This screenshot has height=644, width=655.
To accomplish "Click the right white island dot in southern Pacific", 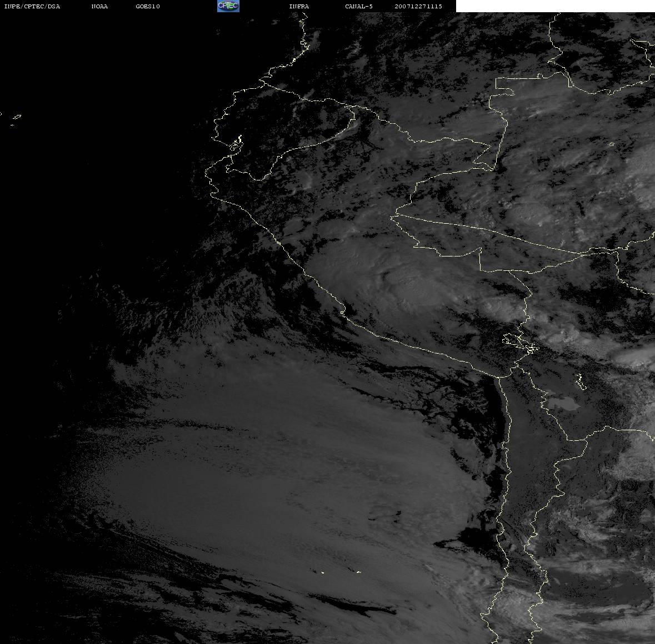I will 358,572.
